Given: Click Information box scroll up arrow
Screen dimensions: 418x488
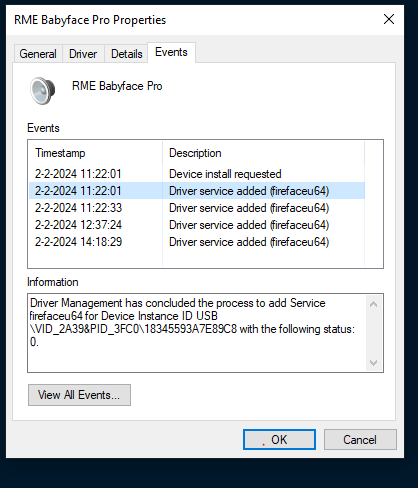Looking at the screenshot, I should (374, 304).
